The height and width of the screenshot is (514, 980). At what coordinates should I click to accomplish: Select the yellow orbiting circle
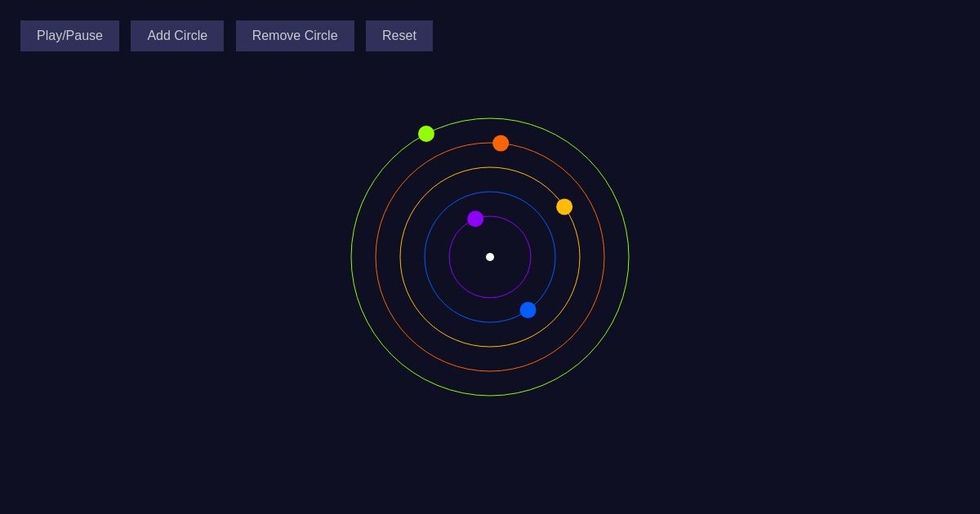click(x=564, y=206)
